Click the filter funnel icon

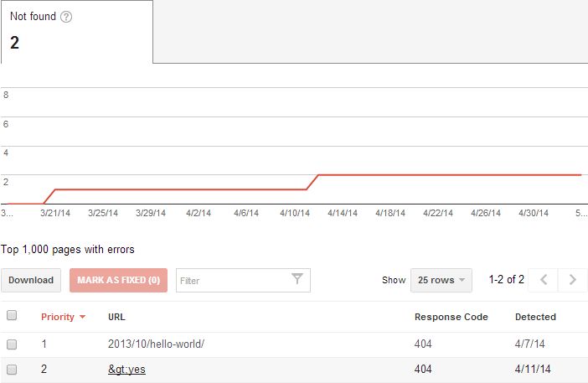297,280
